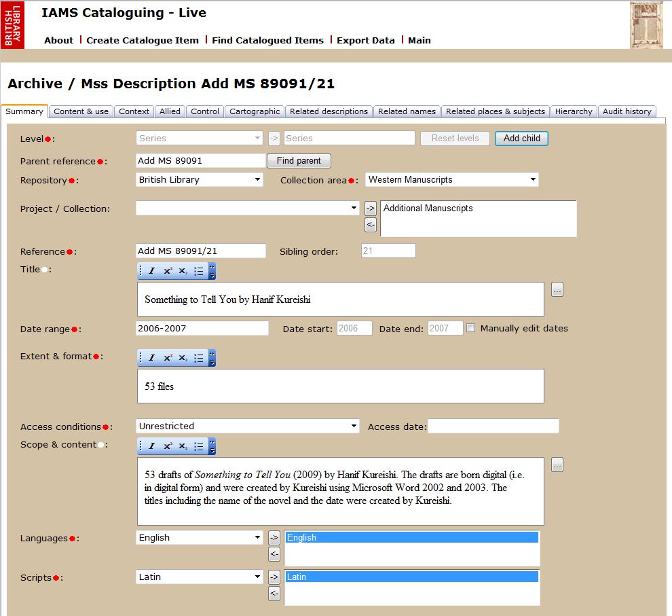The image size is (672, 616).
Task: Open the Repository dropdown
Action: click(x=200, y=179)
